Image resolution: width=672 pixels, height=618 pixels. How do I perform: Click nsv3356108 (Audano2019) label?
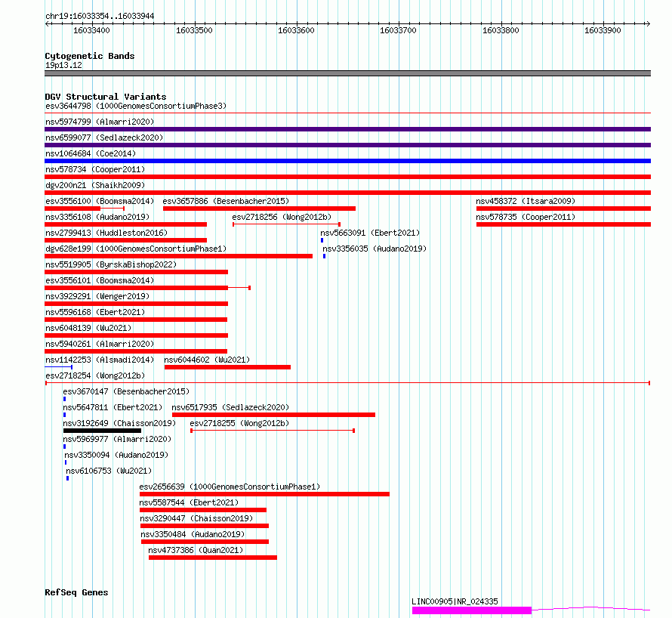click(97, 217)
